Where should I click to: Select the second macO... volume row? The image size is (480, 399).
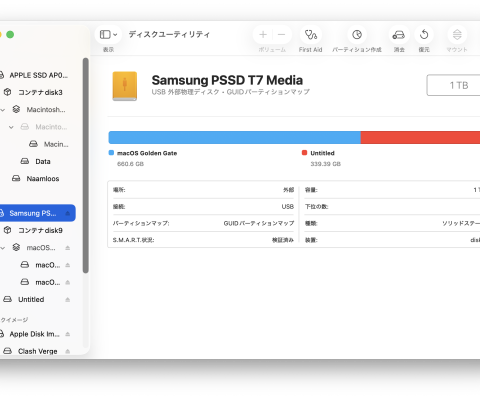click(48, 282)
